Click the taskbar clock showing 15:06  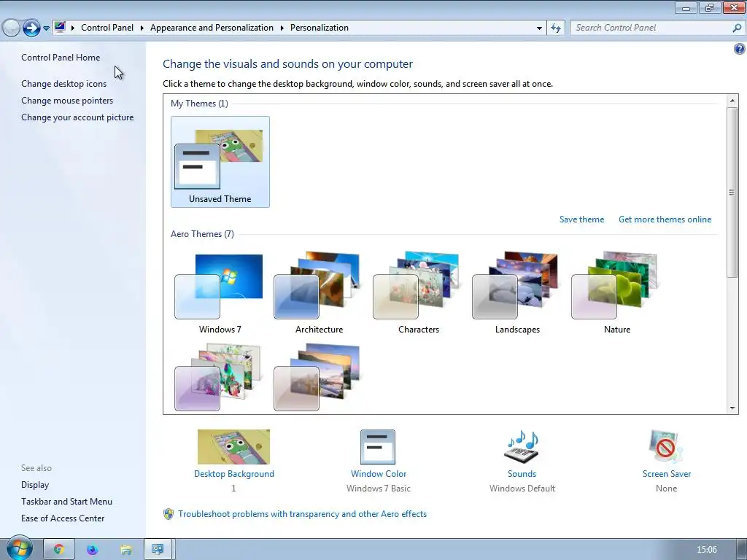pos(706,550)
